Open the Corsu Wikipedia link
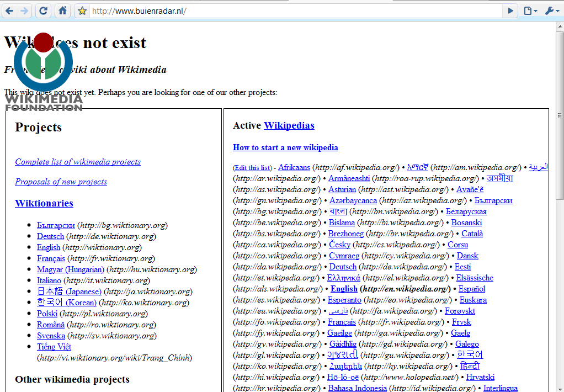564x392 pixels. click(x=458, y=245)
